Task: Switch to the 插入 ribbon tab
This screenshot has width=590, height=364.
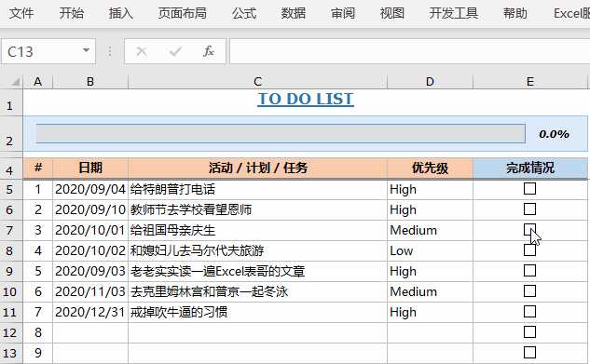Action: [x=121, y=13]
